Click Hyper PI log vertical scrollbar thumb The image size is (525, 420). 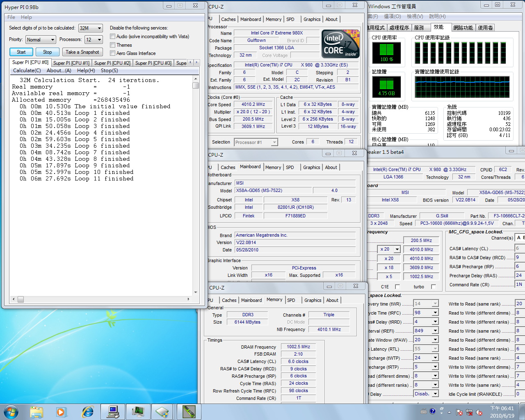195,85
